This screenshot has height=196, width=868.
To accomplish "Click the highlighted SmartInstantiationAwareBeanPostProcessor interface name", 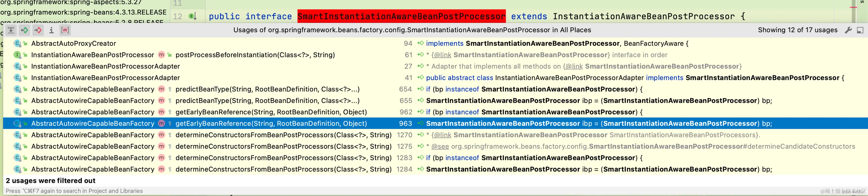I will [402, 16].
